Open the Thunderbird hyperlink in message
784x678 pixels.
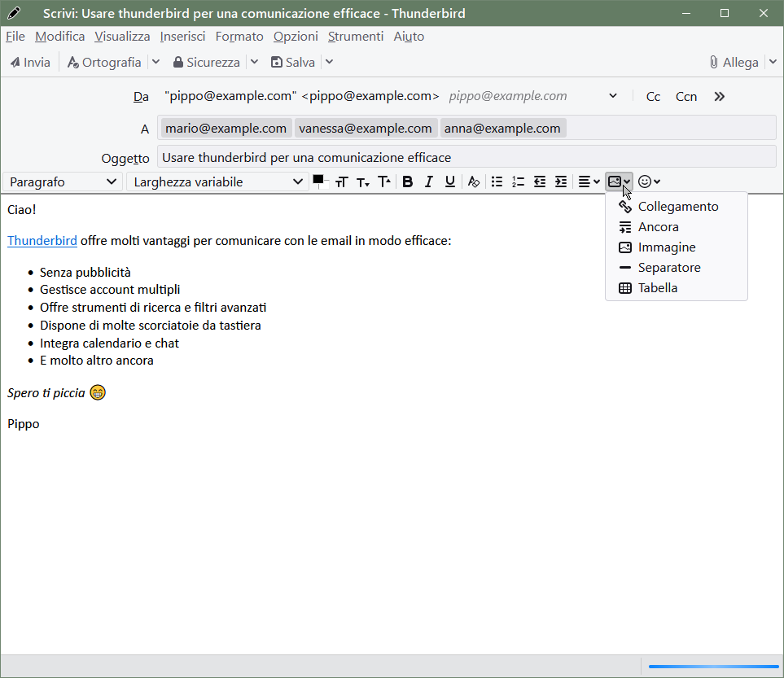point(42,241)
